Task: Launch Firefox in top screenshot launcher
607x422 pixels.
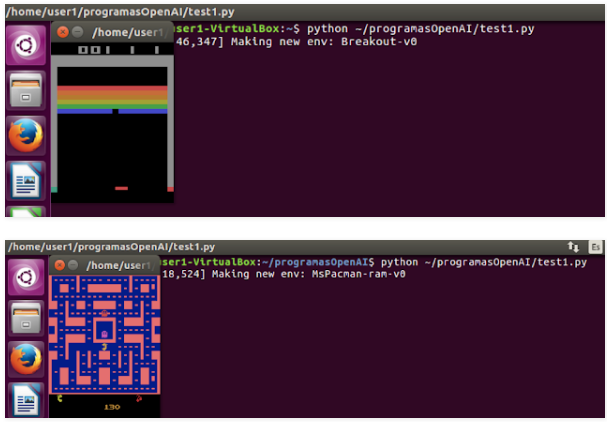Action: pyautogui.click(x=26, y=136)
